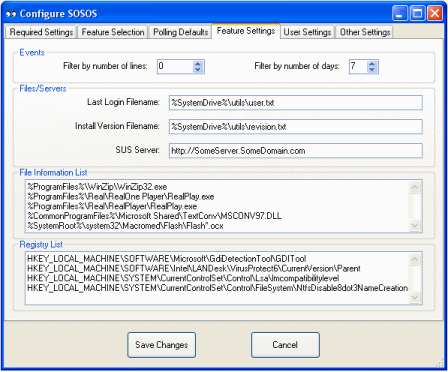Focus the Install Version Filename field
The height and width of the screenshot is (372, 448).
pyautogui.click(x=296, y=127)
